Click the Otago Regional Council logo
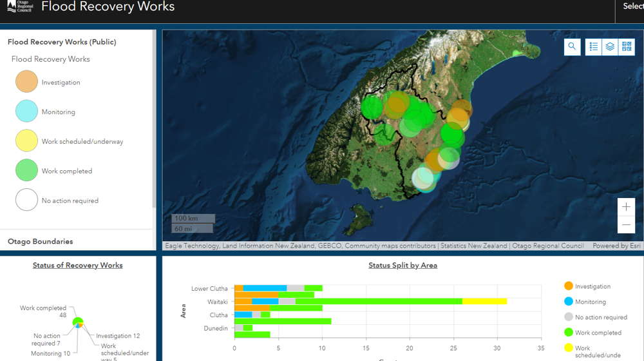 (x=20, y=6)
